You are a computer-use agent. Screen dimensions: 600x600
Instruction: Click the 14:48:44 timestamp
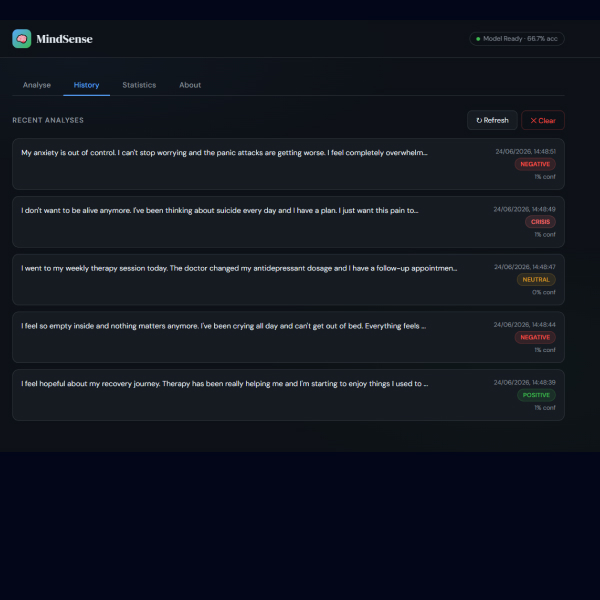(x=524, y=325)
